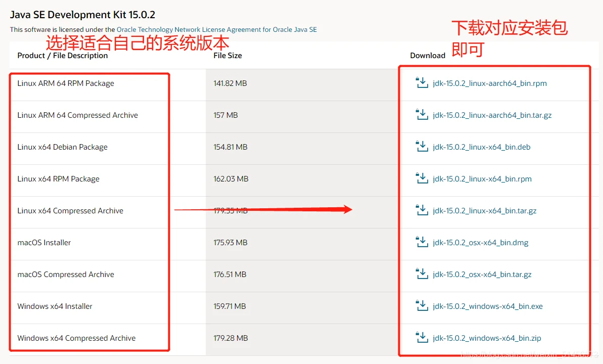Click download icon for linux-x64_bin.tar.gz
This screenshot has height=364, width=603.
pyautogui.click(x=422, y=210)
